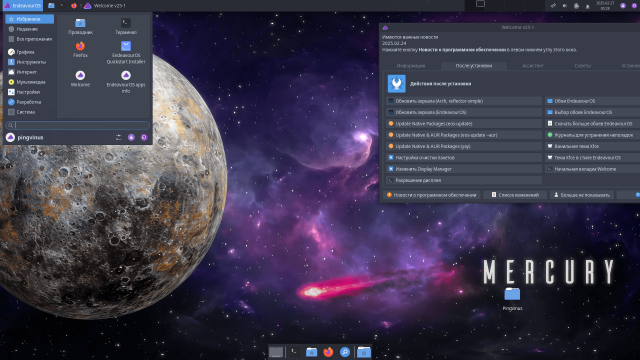Viewport: 640px width, 360px height.
Task: Open network connection tray icon
Action: coord(553,6)
